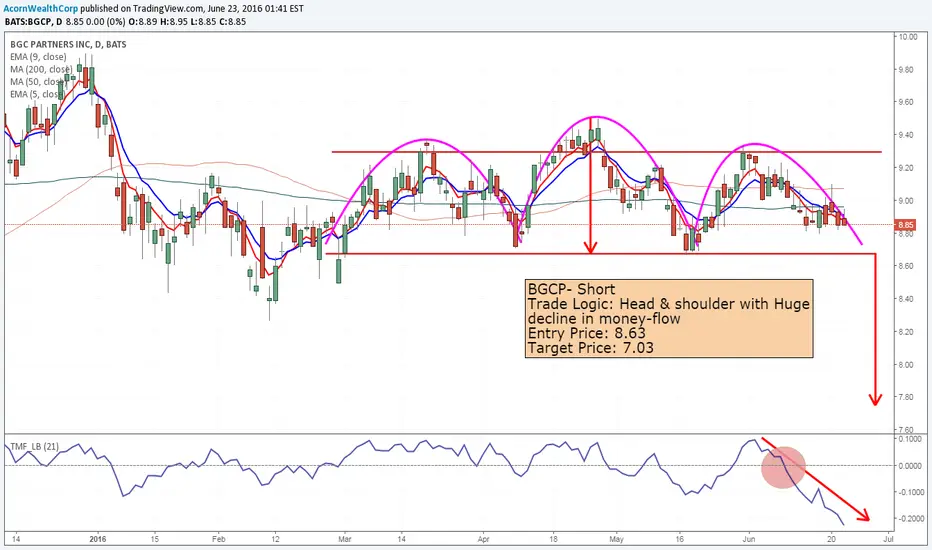
Task: Click the 7.80 price axis label
Action: [907, 397]
